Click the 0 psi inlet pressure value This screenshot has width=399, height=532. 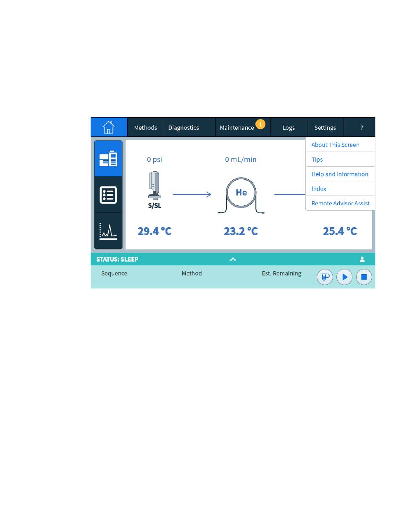point(154,160)
